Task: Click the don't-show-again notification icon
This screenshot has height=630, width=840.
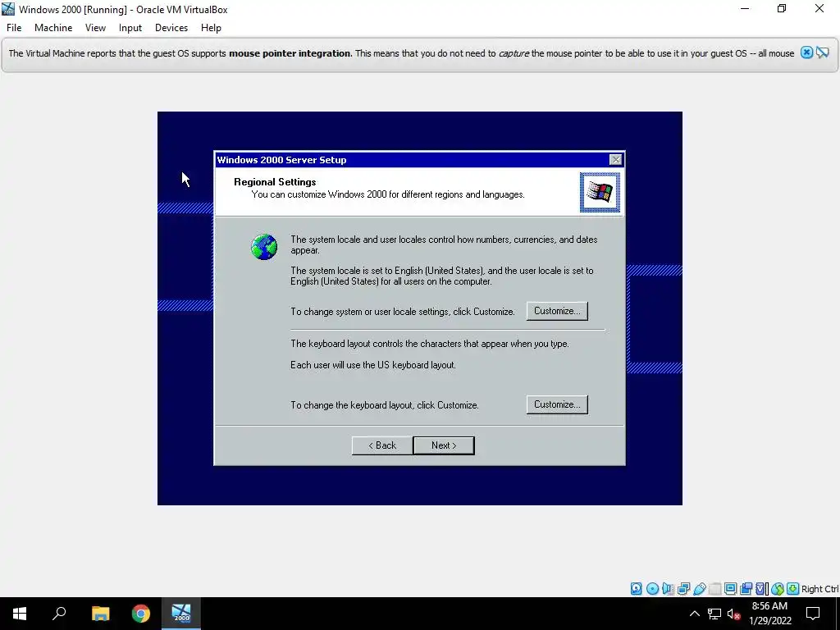Action: tap(822, 52)
